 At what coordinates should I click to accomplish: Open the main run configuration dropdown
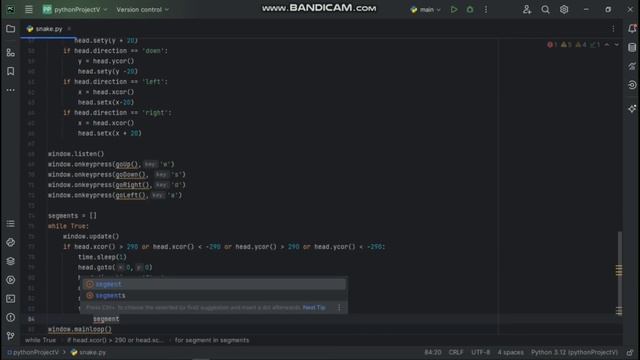click(426, 9)
